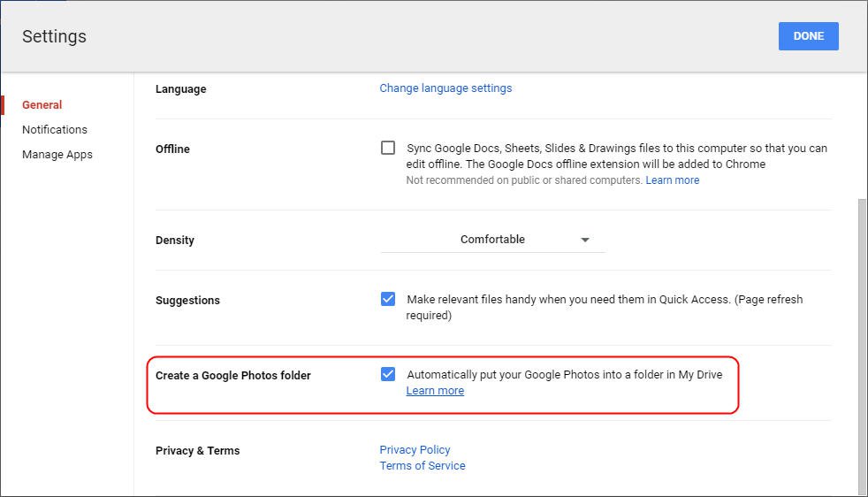Click scrollbar track above the thumb
The height and width of the screenshot is (497, 868).
(x=862, y=133)
